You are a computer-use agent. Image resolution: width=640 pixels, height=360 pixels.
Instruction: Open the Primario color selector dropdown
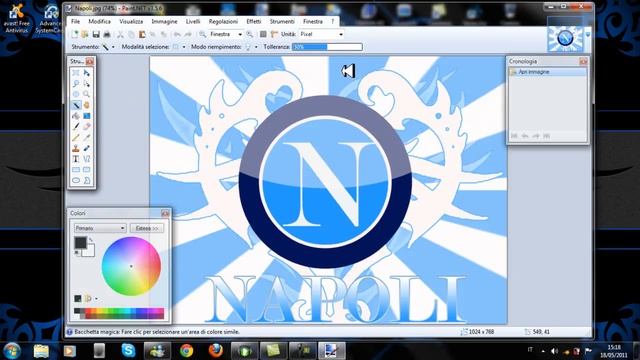pyautogui.click(x=100, y=228)
